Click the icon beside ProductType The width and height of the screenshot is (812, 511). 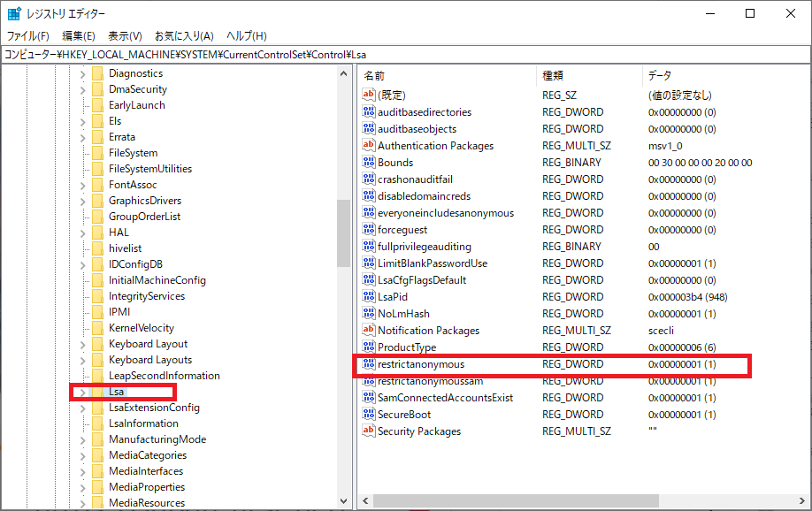(x=369, y=347)
